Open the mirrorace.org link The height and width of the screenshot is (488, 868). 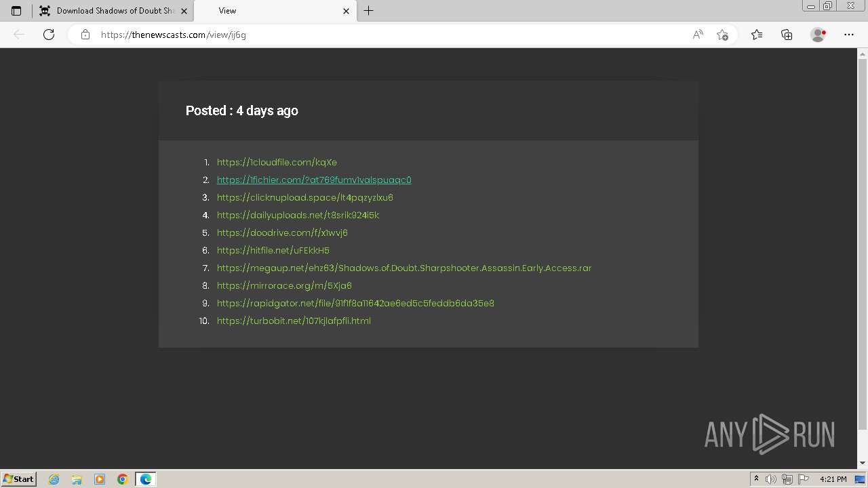[x=284, y=285]
